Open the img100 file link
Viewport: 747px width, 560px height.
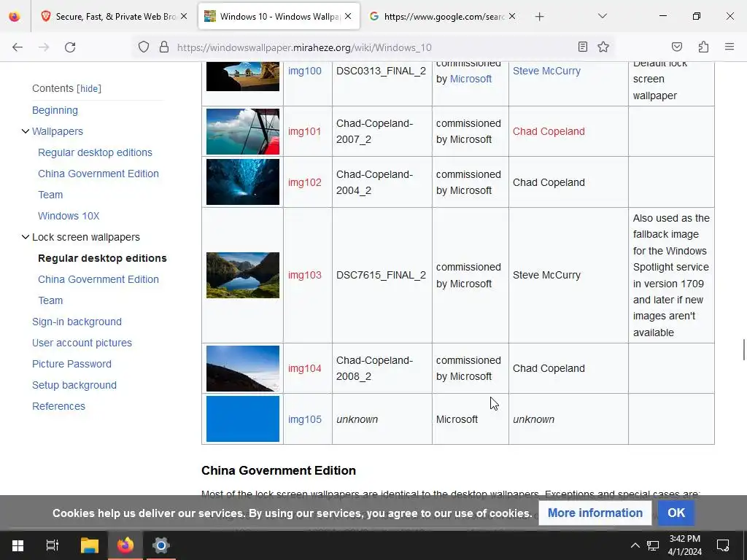coord(305,71)
